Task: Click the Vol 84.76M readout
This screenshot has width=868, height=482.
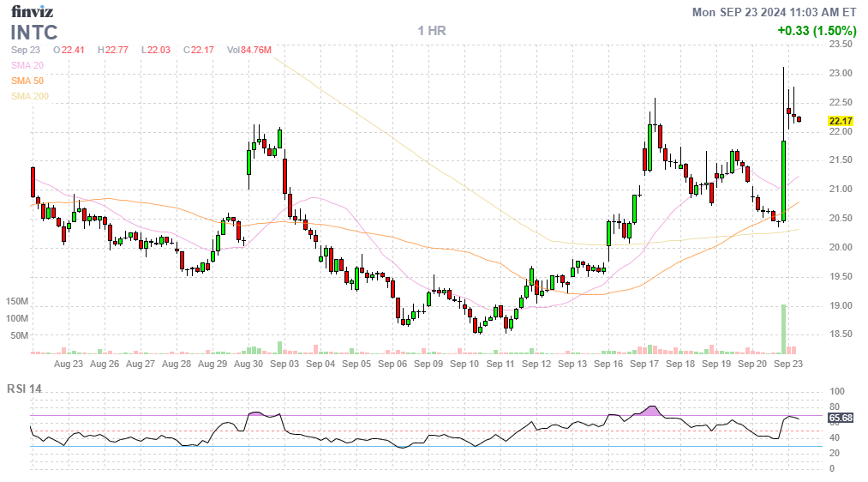Action: (x=249, y=50)
